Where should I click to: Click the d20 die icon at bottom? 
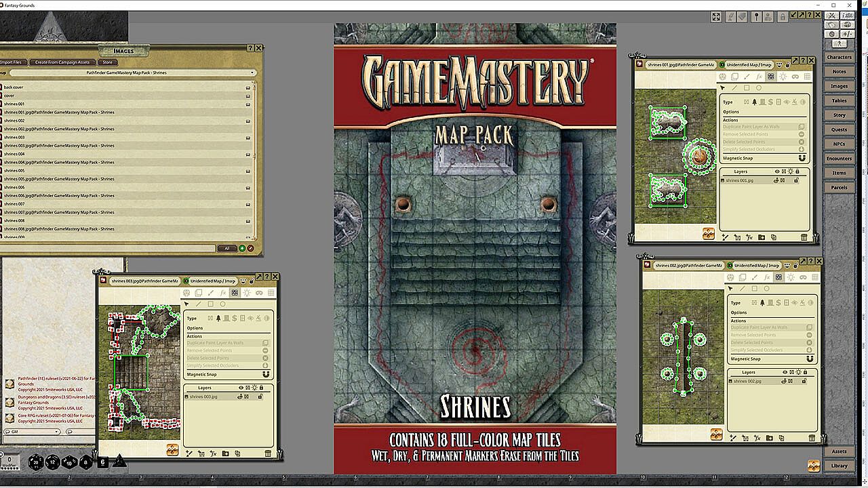tap(36, 462)
